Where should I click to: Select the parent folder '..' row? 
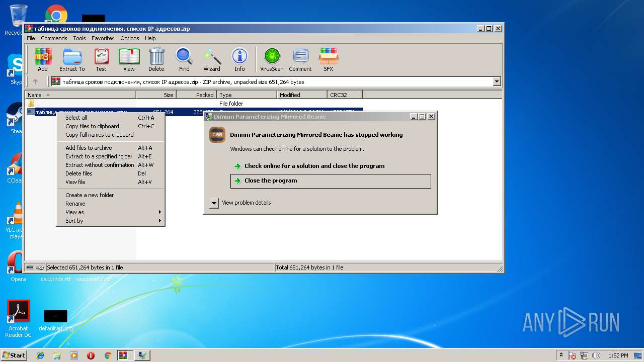[194, 104]
